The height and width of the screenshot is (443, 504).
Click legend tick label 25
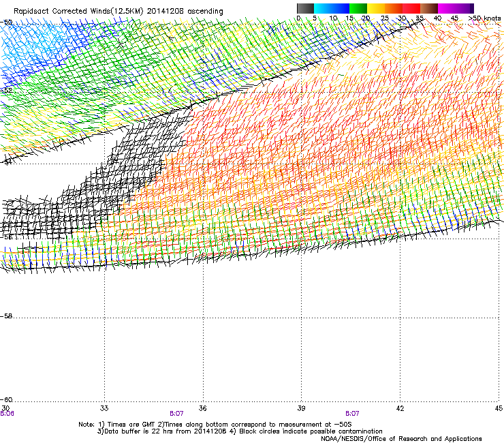[385, 18]
